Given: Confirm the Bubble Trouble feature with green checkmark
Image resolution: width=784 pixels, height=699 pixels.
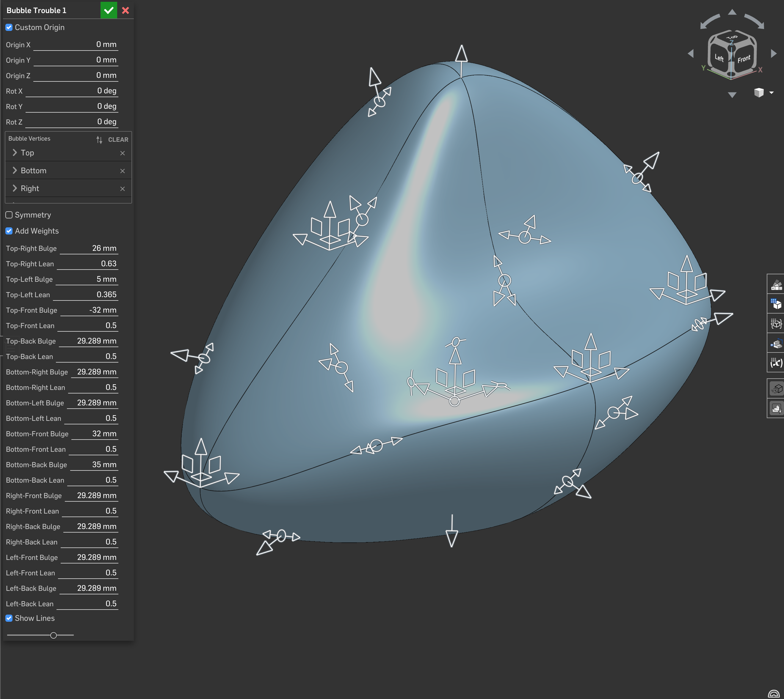Looking at the screenshot, I should [x=109, y=10].
